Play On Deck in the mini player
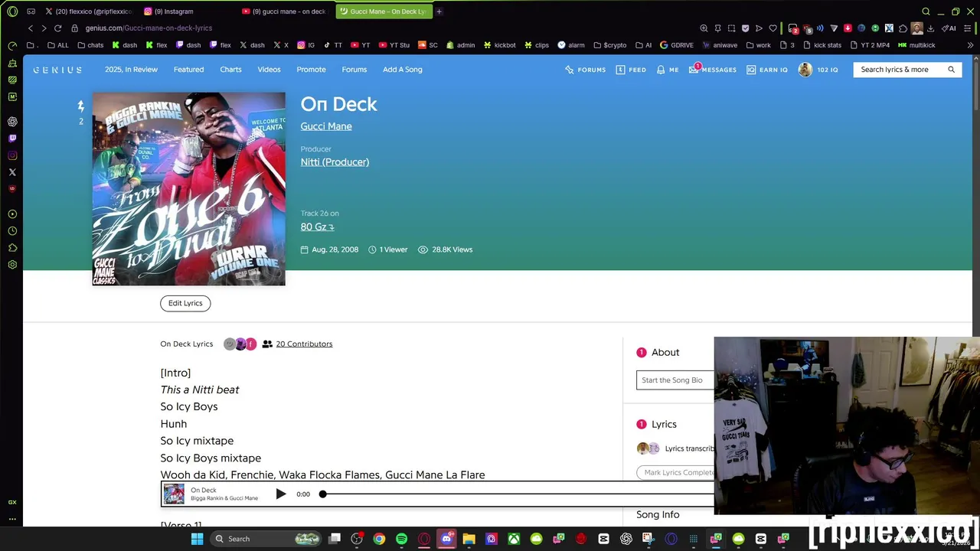 click(280, 494)
